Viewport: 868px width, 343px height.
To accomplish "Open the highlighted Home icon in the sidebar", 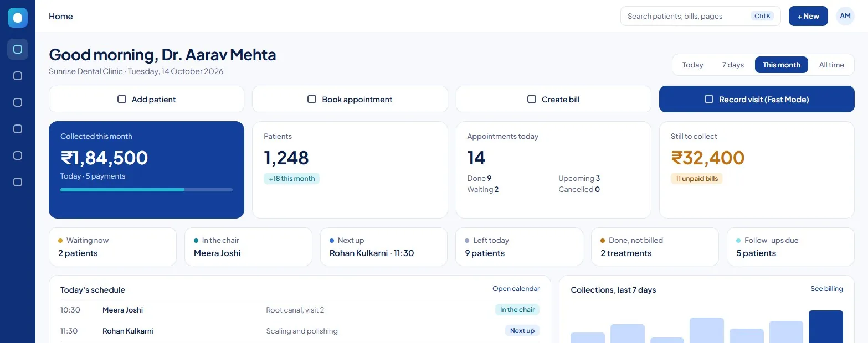I will (18, 49).
